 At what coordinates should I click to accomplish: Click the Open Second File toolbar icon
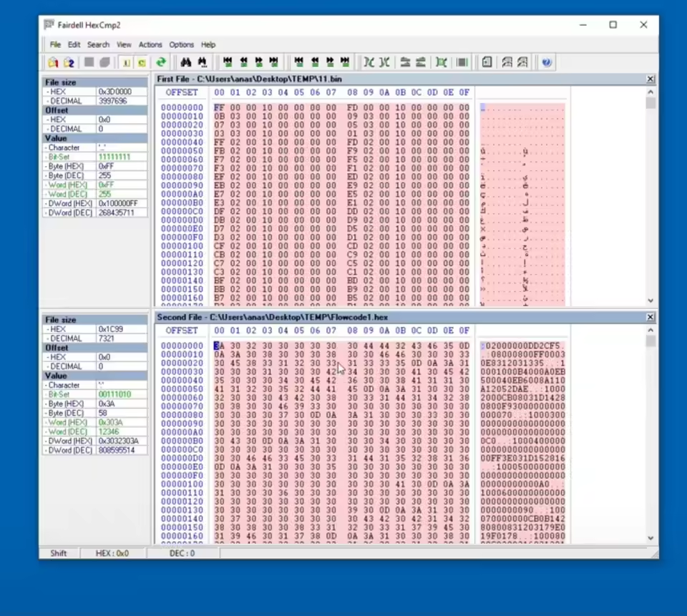click(x=69, y=63)
